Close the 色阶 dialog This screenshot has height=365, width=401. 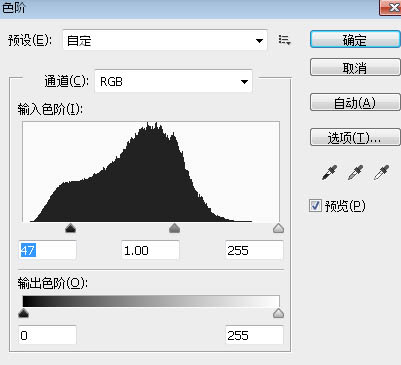[390, 7]
